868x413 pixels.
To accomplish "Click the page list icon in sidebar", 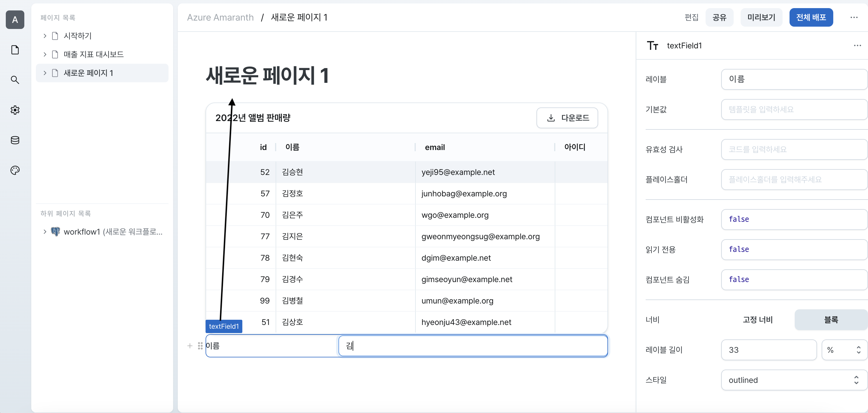I will pyautogui.click(x=15, y=49).
